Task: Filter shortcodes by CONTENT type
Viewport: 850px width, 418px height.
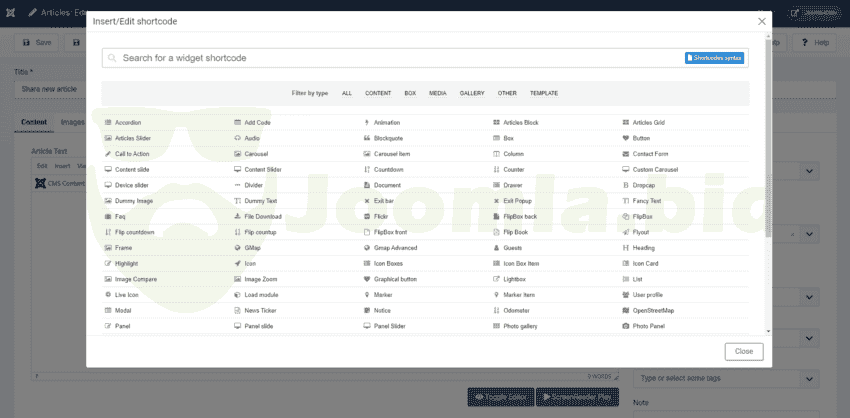Action: tap(378, 93)
